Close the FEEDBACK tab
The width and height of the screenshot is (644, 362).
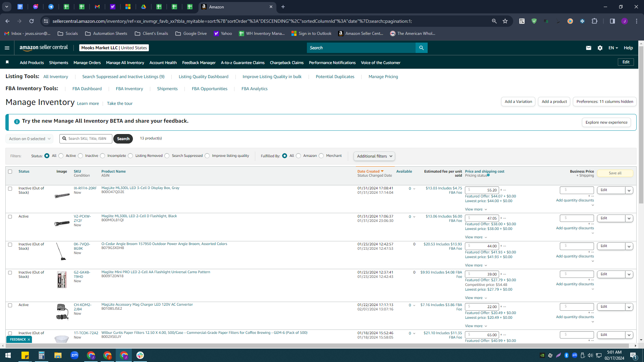pyautogui.click(x=29, y=340)
